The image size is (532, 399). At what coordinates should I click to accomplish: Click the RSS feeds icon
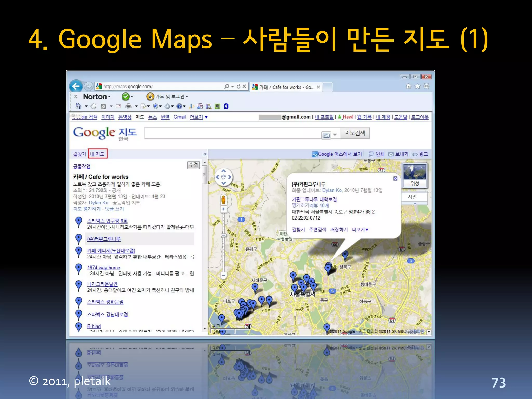point(103,106)
